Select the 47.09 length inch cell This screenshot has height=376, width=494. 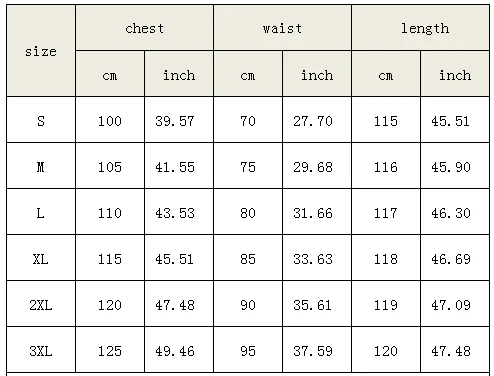tap(455, 304)
